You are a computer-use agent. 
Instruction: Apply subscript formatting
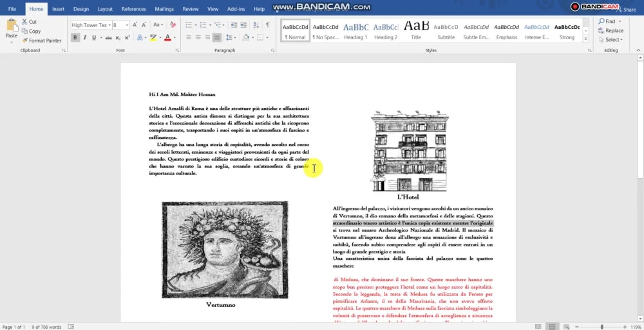pyautogui.click(x=118, y=38)
